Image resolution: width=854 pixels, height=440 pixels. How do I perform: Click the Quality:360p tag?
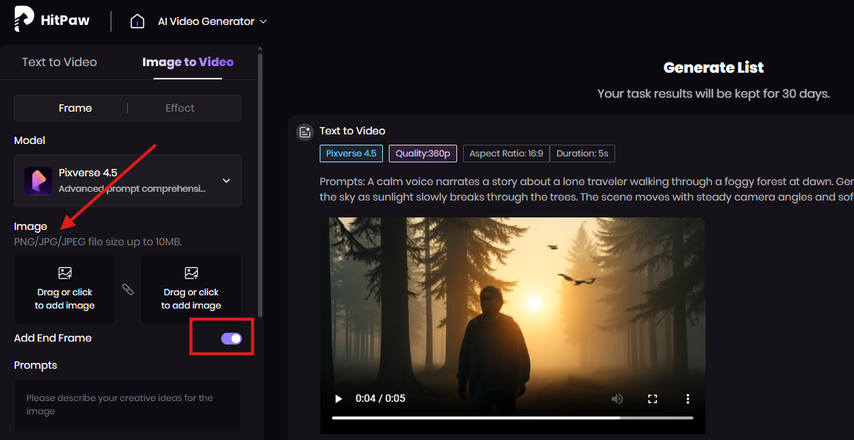(x=423, y=154)
